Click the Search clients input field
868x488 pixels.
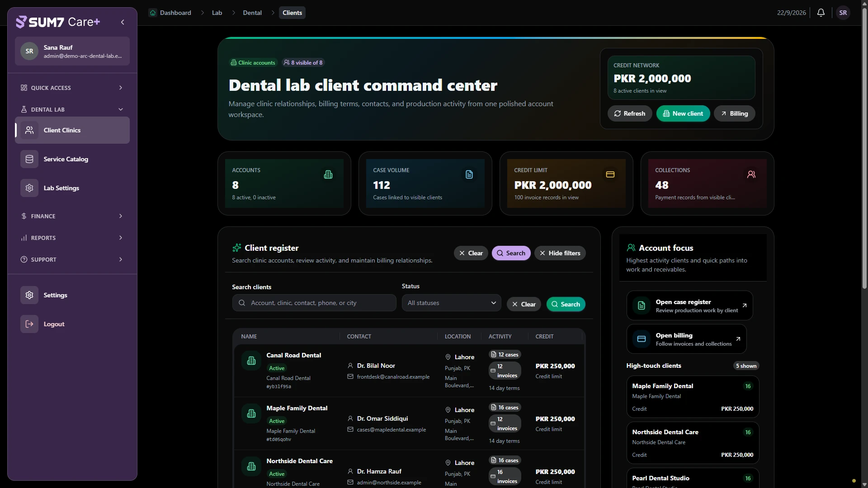(x=314, y=303)
